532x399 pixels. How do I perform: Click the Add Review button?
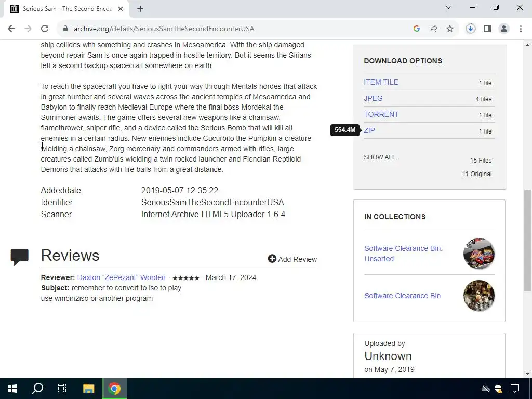[292, 259]
